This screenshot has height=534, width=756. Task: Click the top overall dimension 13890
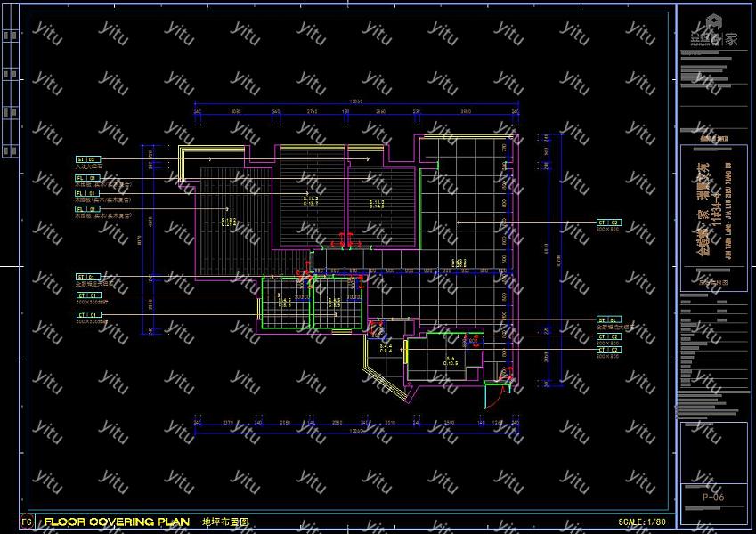point(356,101)
